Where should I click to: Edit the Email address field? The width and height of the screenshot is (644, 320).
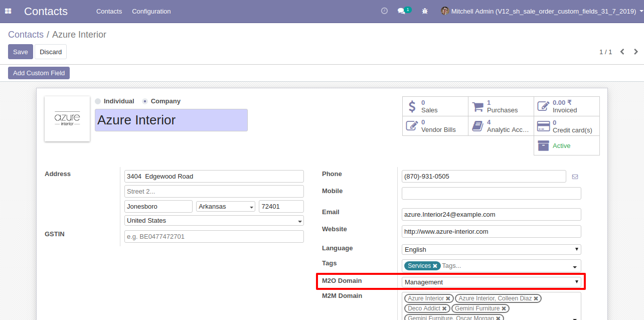tap(492, 215)
